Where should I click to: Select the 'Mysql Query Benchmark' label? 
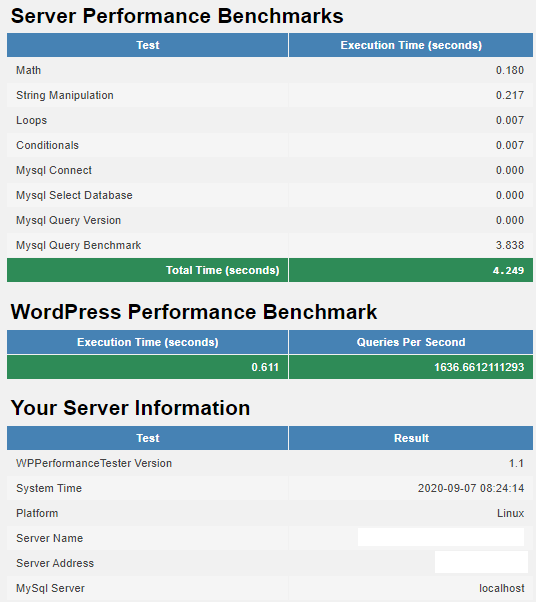(78, 245)
